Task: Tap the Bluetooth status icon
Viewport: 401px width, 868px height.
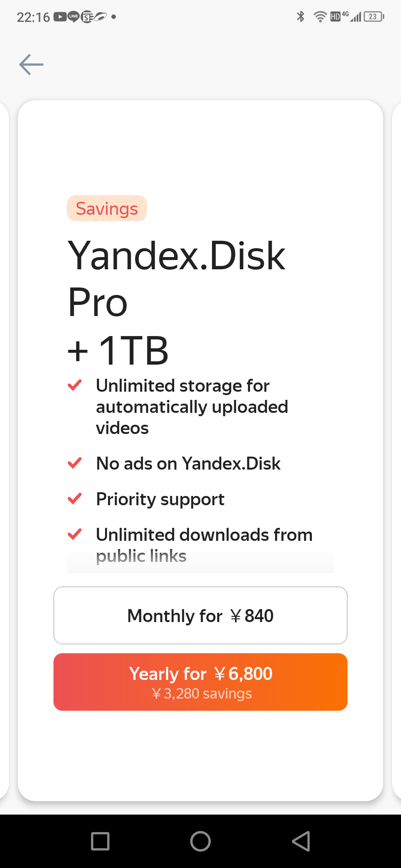Action: pos(300,16)
